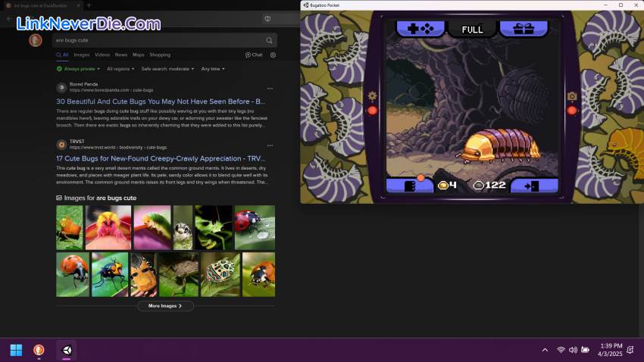Screen dimensions: 644x362
Task: Expand the Always private dropdown
Action: pos(79,69)
